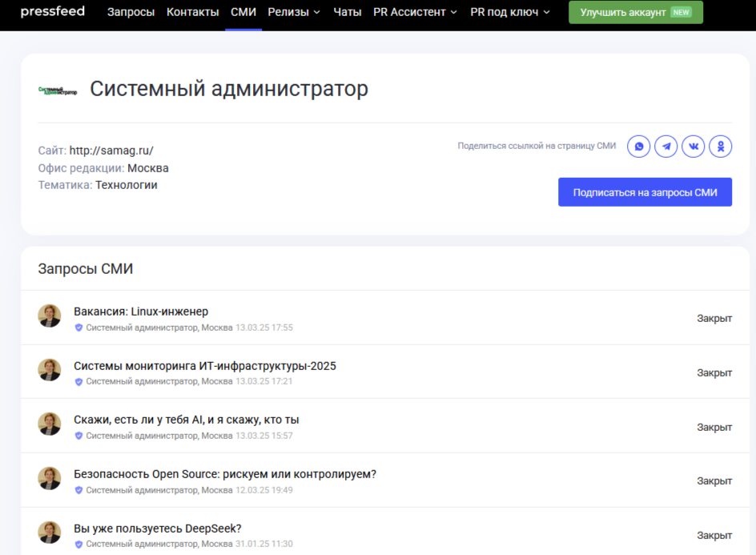
Task: Open request Системы мониторинга ИТ-инфраструктуры-2025
Action: click(205, 366)
